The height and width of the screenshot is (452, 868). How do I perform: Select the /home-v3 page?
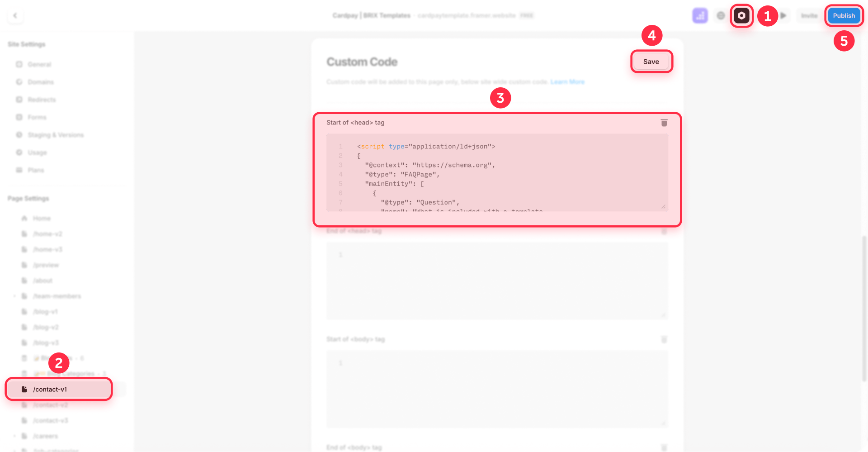pos(47,249)
